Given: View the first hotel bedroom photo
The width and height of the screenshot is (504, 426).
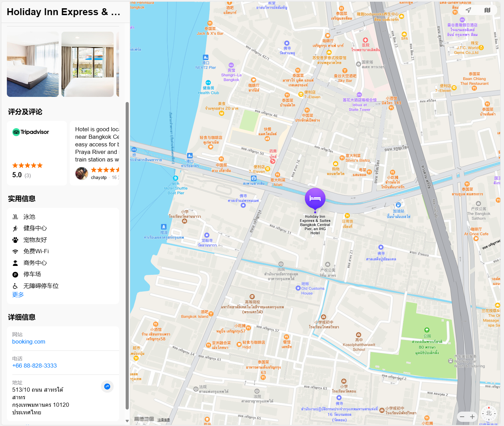Looking at the screenshot, I should [33, 64].
